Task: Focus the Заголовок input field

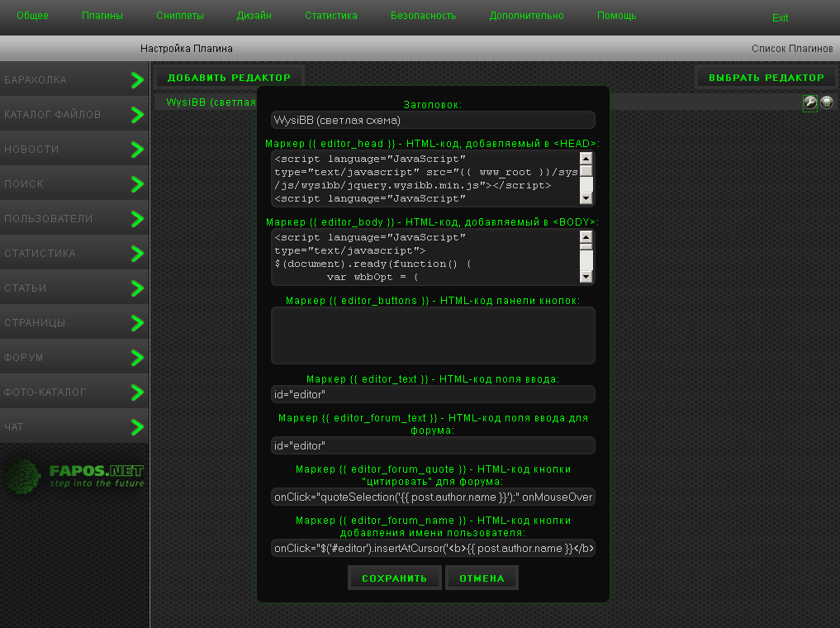Action: coord(433,120)
